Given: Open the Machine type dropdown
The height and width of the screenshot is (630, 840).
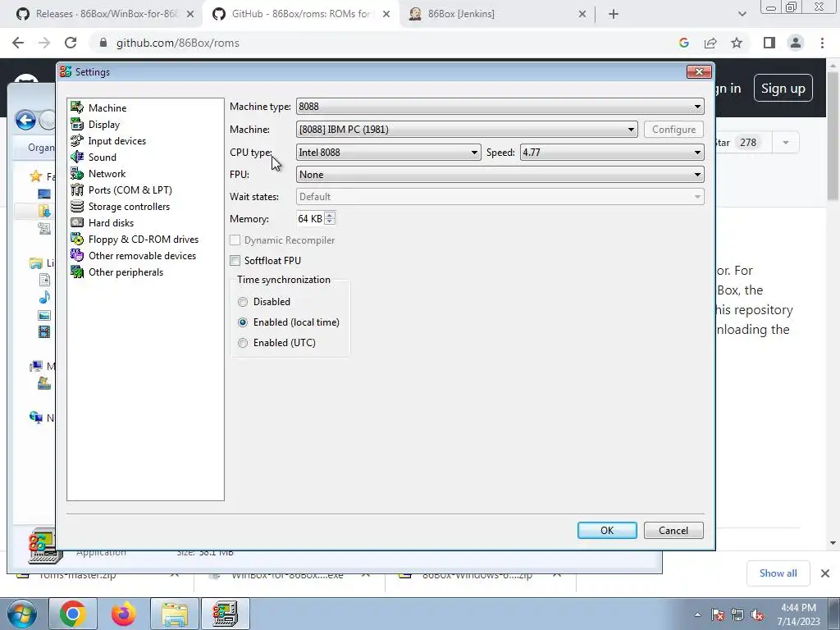Looking at the screenshot, I should [x=500, y=107].
